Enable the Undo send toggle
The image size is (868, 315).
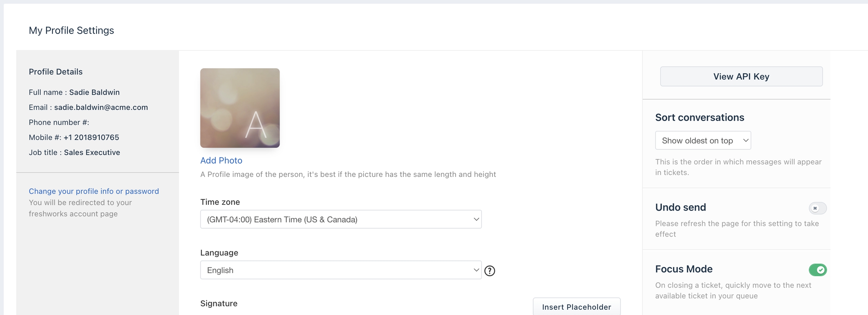pyautogui.click(x=817, y=208)
